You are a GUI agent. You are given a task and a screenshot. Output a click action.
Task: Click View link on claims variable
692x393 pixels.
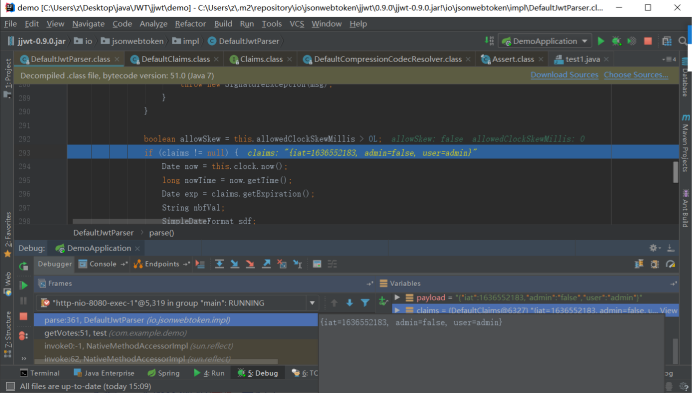coord(668,310)
